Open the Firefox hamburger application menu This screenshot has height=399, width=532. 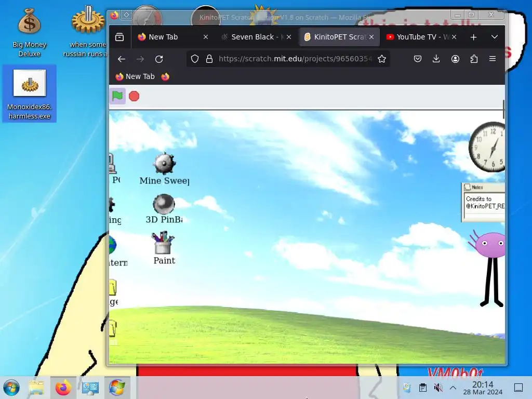point(493,59)
